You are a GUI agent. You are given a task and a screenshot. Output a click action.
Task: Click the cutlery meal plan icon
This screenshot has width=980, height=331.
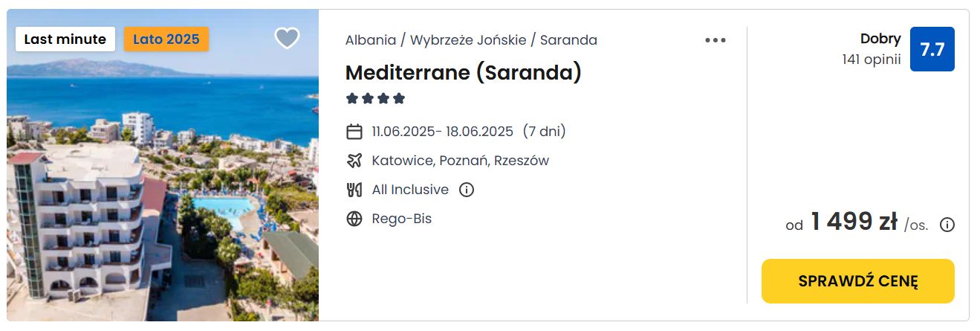coord(354,190)
